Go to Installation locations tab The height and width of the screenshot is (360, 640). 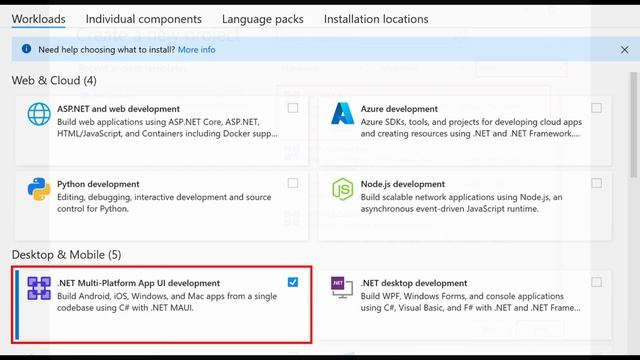tap(376, 19)
